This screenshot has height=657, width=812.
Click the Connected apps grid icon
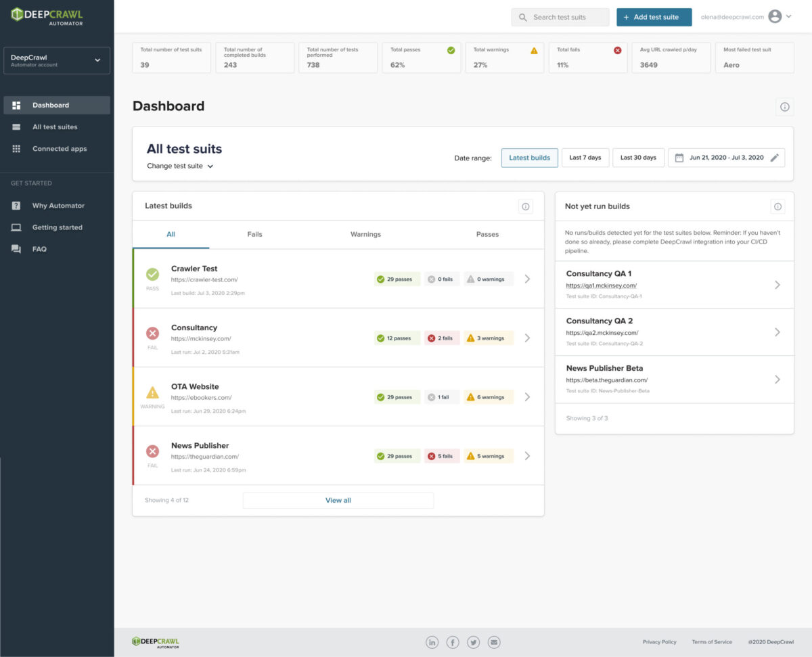tap(16, 149)
